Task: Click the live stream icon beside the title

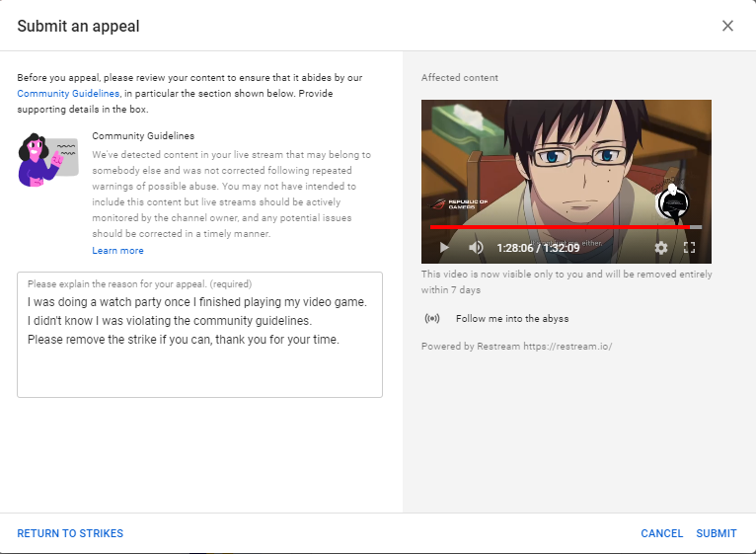Action: 432,319
